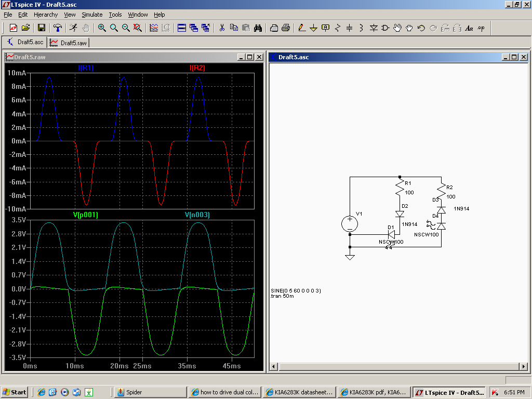This screenshot has width=532, height=399.
Task: Open the Control Panel hammer icon
Action: (58, 28)
